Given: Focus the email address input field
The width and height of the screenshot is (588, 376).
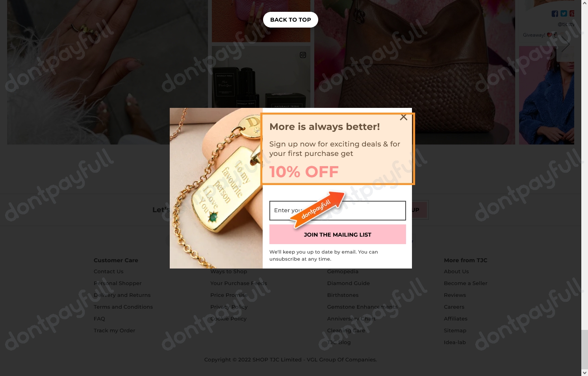Looking at the screenshot, I should click(338, 211).
